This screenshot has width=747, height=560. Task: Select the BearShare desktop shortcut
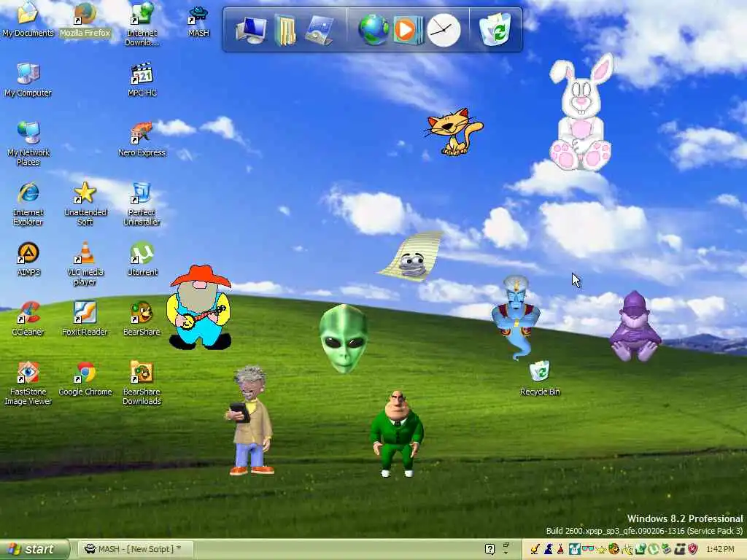(x=142, y=319)
